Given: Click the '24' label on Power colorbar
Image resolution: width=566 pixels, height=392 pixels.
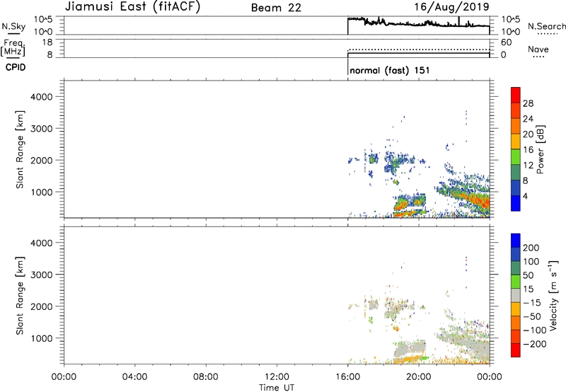Looking at the screenshot, I should 528,119.
